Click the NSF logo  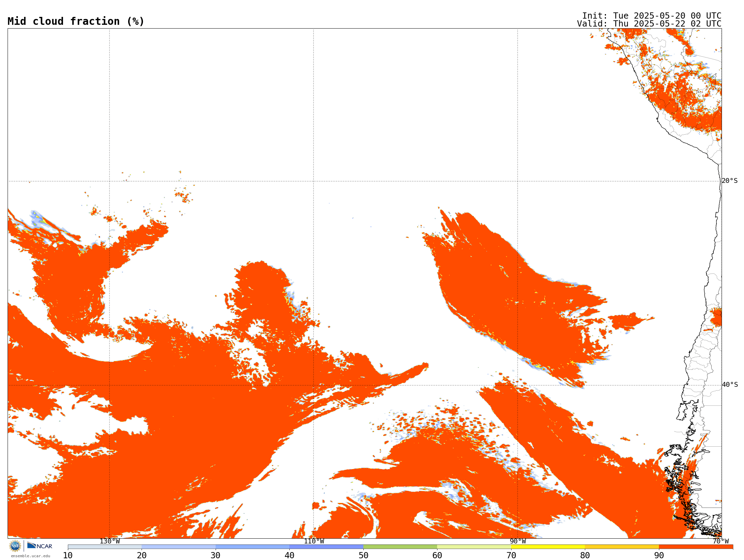tap(15, 546)
